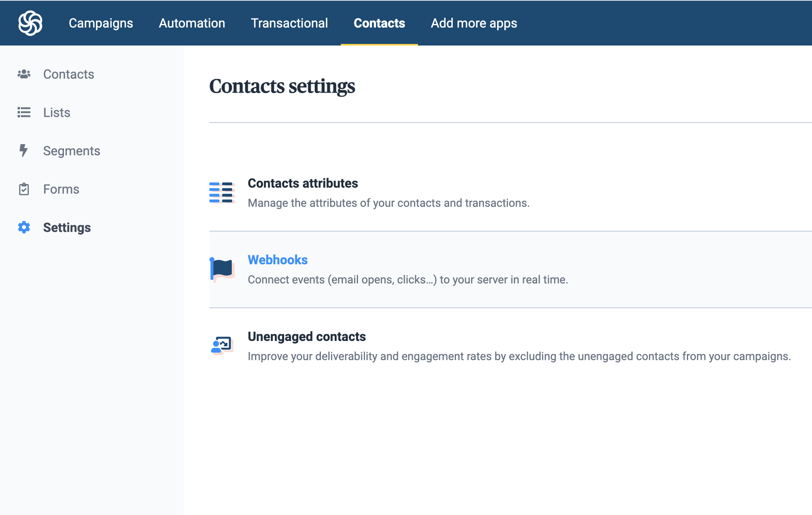Click the Unengaged contacts icon
This screenshot has width=812, height=515.
click(x=222, y=346)
